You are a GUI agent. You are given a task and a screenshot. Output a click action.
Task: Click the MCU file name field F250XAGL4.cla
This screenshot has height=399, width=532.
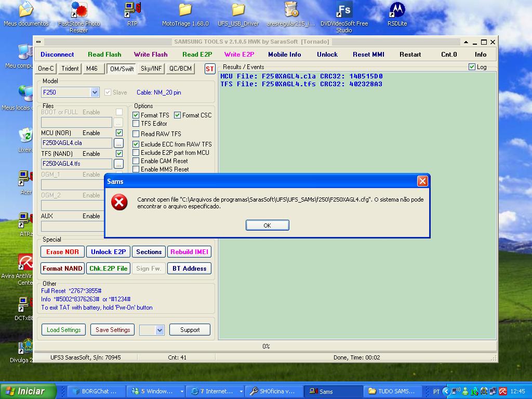click(76, 143)
